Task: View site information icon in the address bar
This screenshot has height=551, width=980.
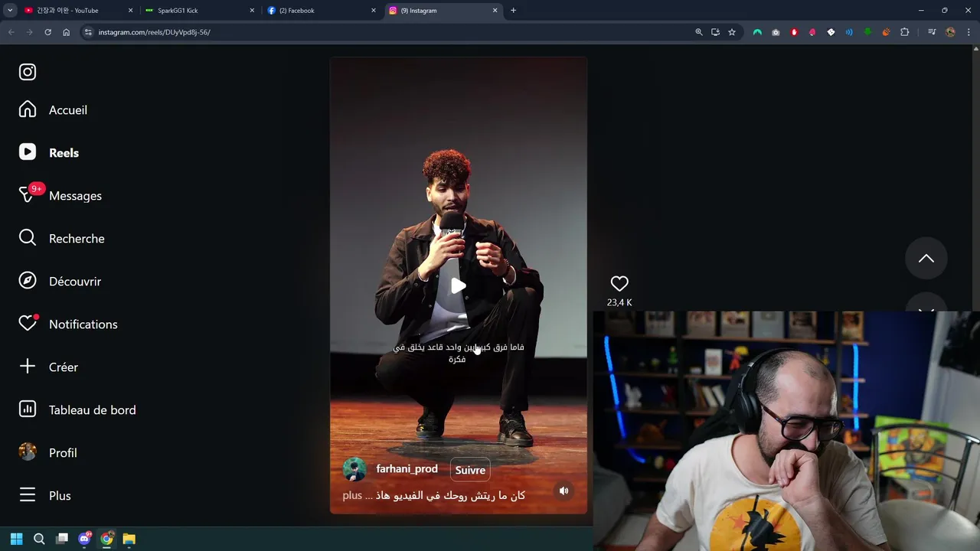Action: tap(88, 32)
